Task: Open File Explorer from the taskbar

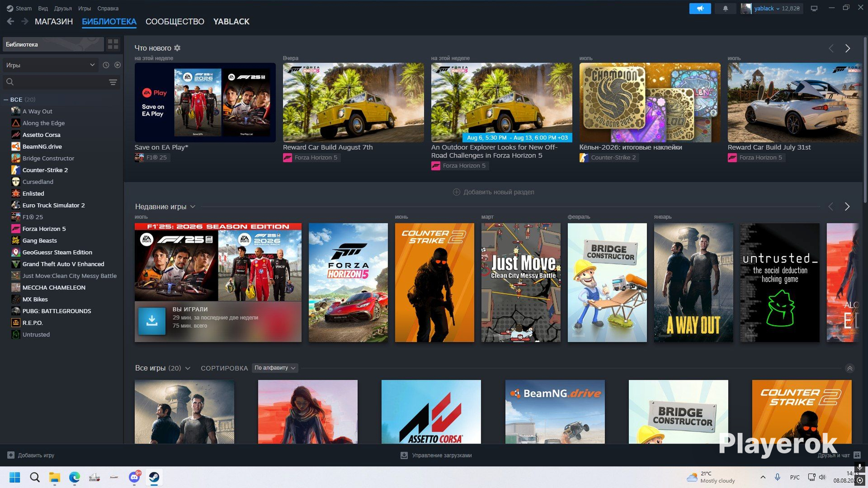Action: 55,477
